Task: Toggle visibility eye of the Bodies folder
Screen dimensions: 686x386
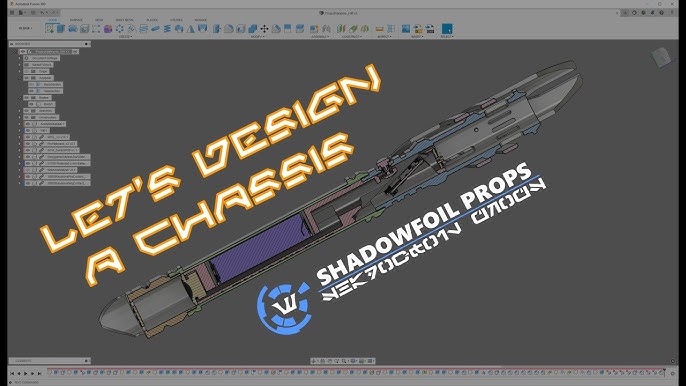Action: (27, 97)
